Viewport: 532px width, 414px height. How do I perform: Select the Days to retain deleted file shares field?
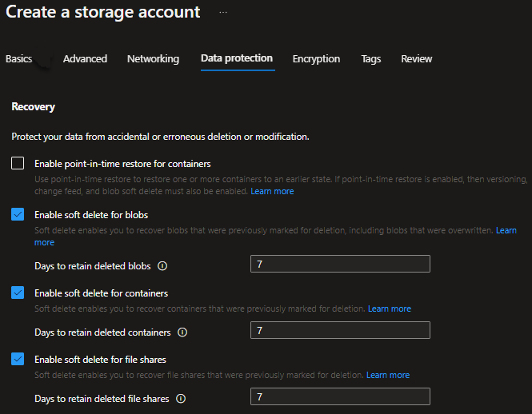[x=340, y=397]
